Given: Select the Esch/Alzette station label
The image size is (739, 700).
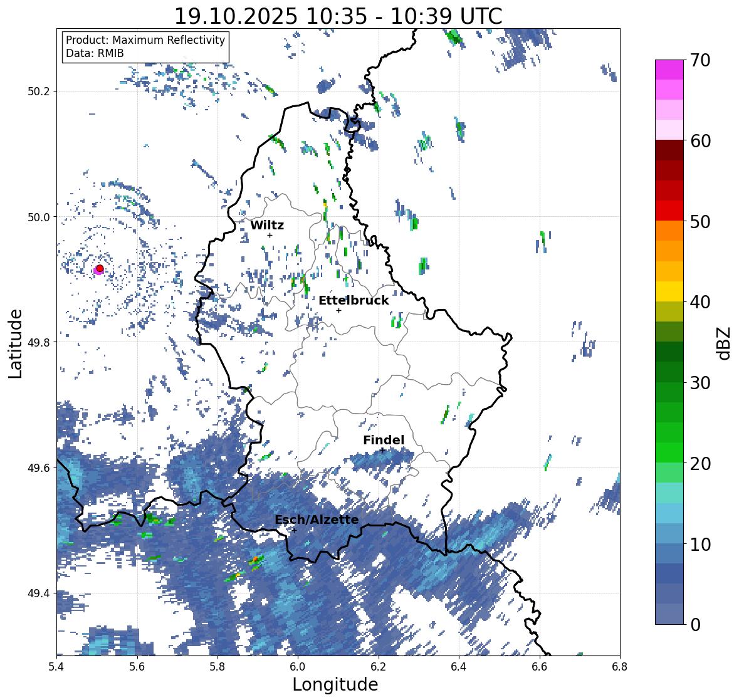Looking at the screenshot, I should tap(317, 520).
